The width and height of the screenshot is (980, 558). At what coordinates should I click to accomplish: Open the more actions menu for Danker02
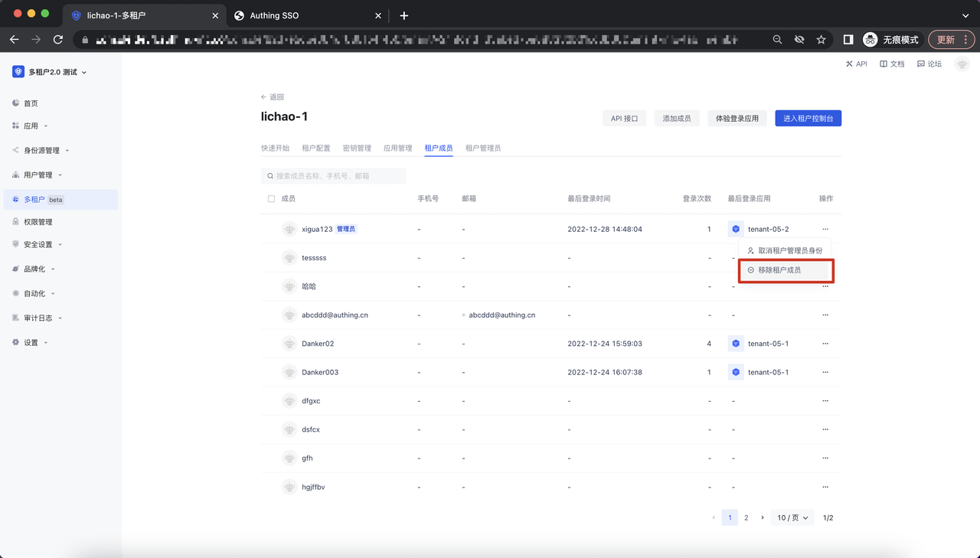[x=825, y=344]
